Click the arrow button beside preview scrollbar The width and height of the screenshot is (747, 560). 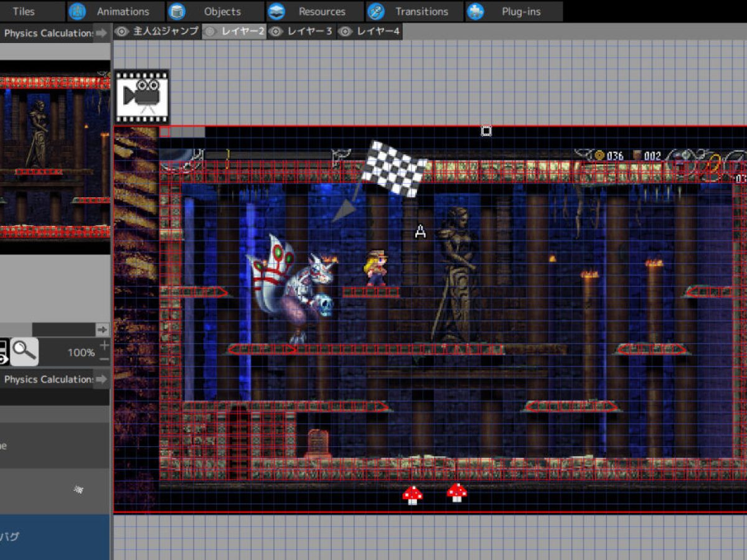pos(102,329)
